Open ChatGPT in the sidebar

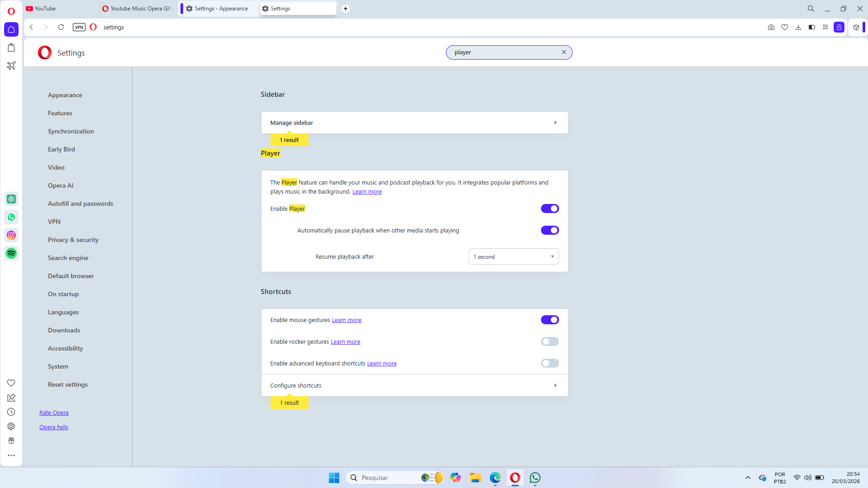pyautogui.click(x=11, y=199)
